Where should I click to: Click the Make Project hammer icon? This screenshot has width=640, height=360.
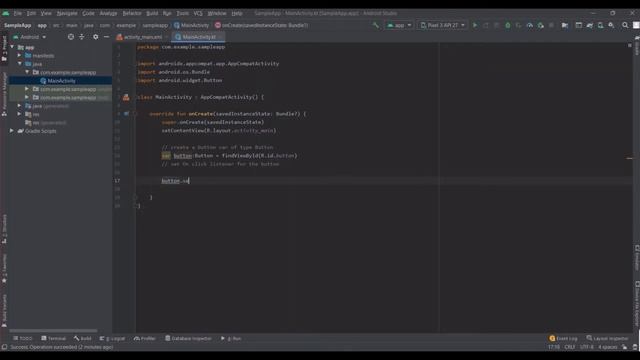click(x=376, y=25)
